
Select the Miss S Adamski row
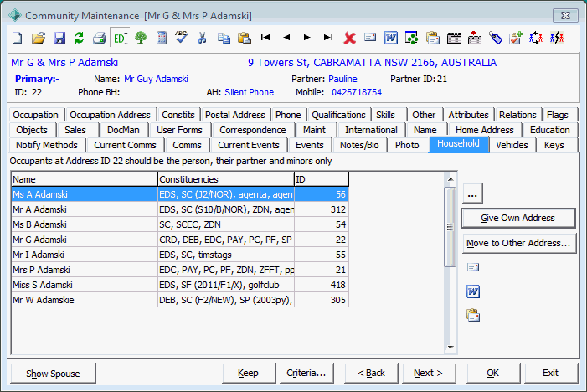[180, 285]
